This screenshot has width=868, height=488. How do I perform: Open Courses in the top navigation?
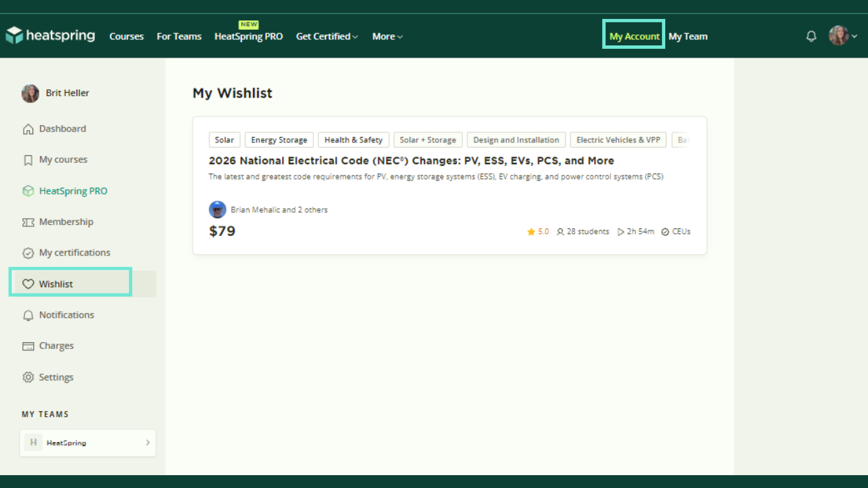[126, 37]
